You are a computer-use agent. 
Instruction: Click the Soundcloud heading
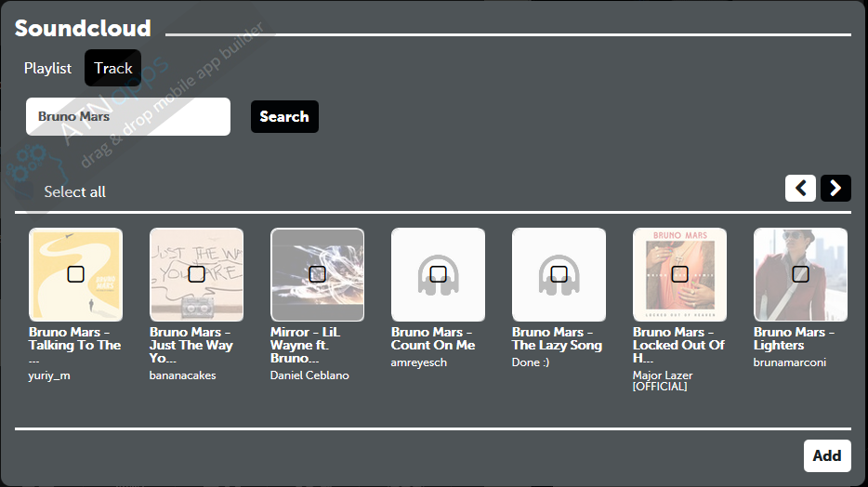pyautogui.click(x=83, y=28)
